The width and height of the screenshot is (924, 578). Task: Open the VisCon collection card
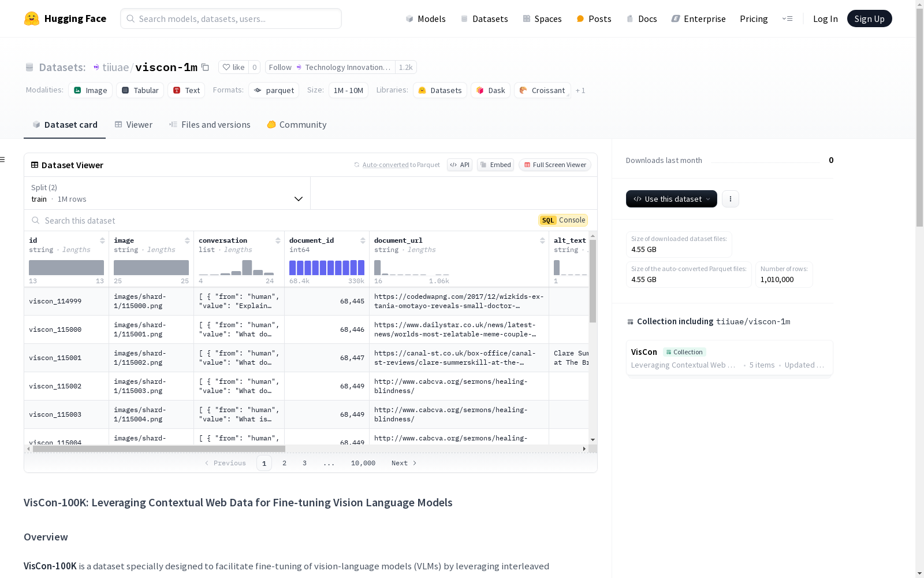pos(729,358)
